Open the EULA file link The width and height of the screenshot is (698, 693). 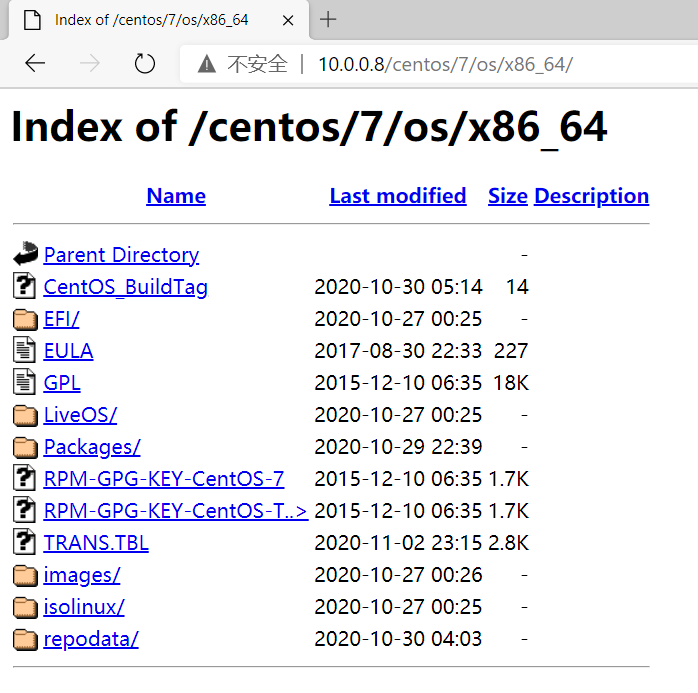click(x=69, y=351)
